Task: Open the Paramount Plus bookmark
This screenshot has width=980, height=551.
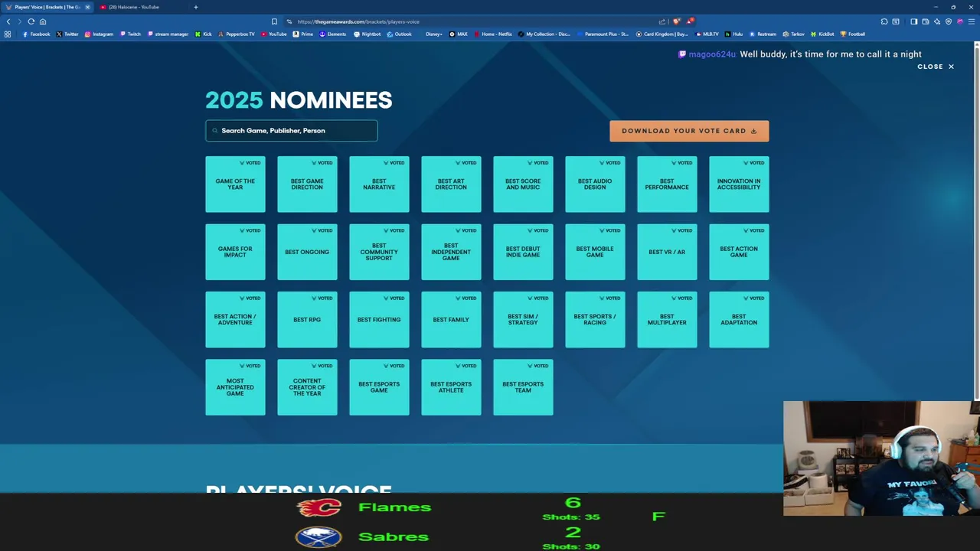Action: coord(603,34)
